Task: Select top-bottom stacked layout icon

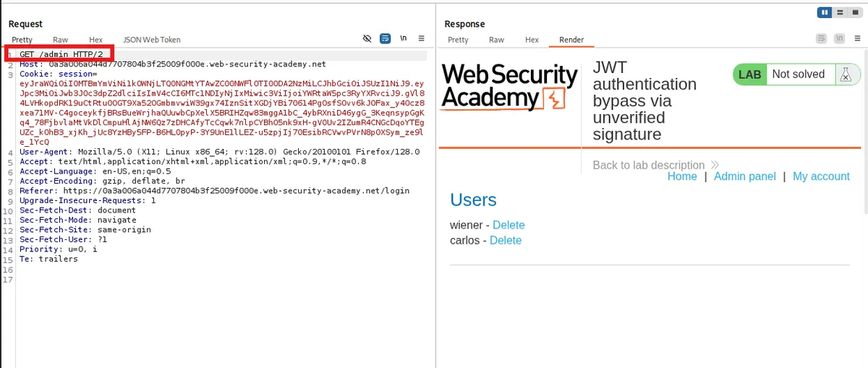Action: tap(840, 12)
